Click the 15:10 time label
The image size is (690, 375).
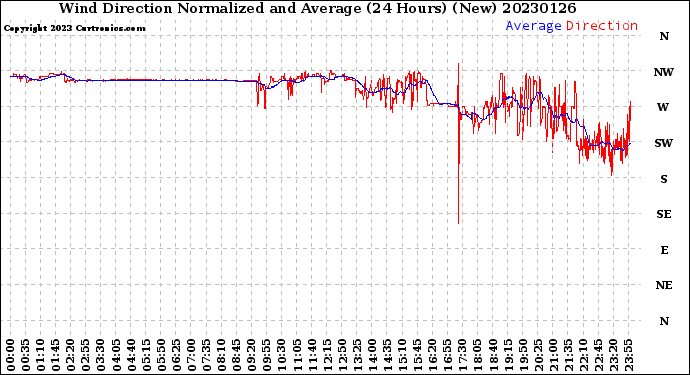click(402, 355)
